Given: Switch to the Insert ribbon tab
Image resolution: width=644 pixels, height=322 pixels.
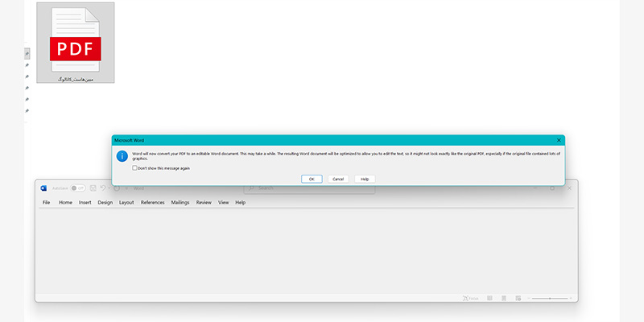Looking at the screenshot, I should point(85,203).
